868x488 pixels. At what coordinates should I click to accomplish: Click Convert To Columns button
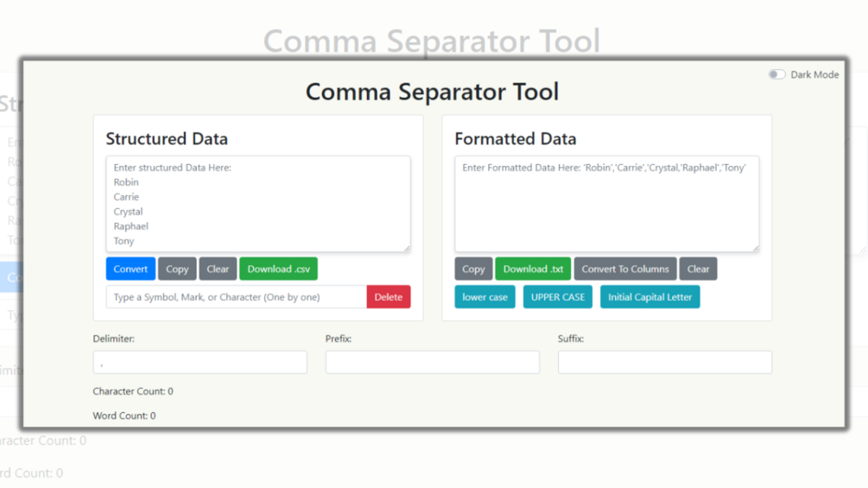625,269
